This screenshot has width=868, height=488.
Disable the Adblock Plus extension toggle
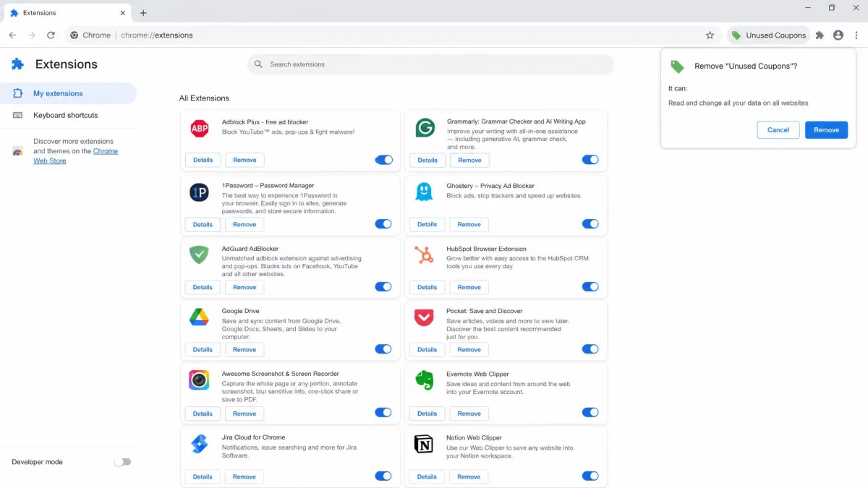click(383, 160)
